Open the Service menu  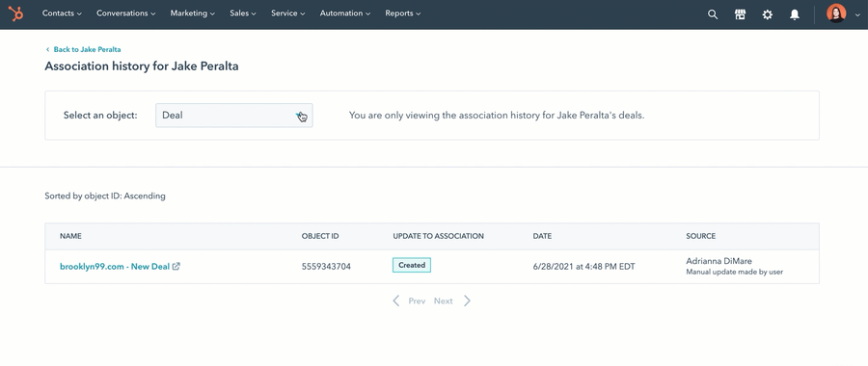287,13
